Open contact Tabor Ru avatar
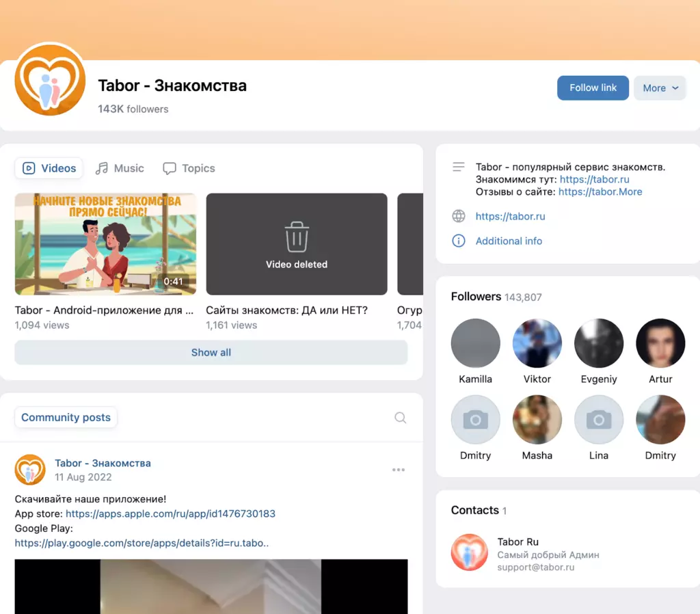Screen dimensions: 700x614 (x=469, y=552)
